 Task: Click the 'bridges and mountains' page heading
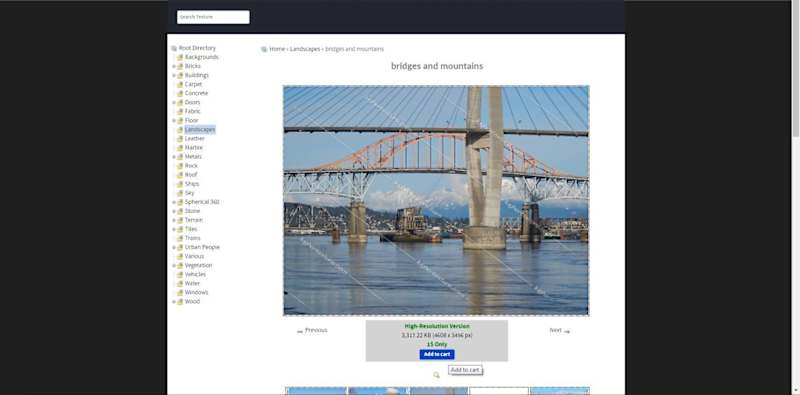437,66
